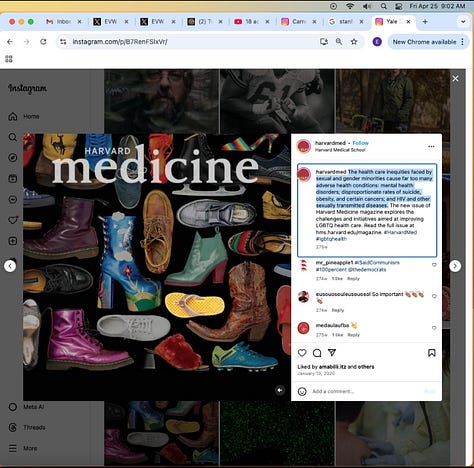Click the zoom magnifier icon in address bar
The image size is (474, 468).
click(339, 42)
